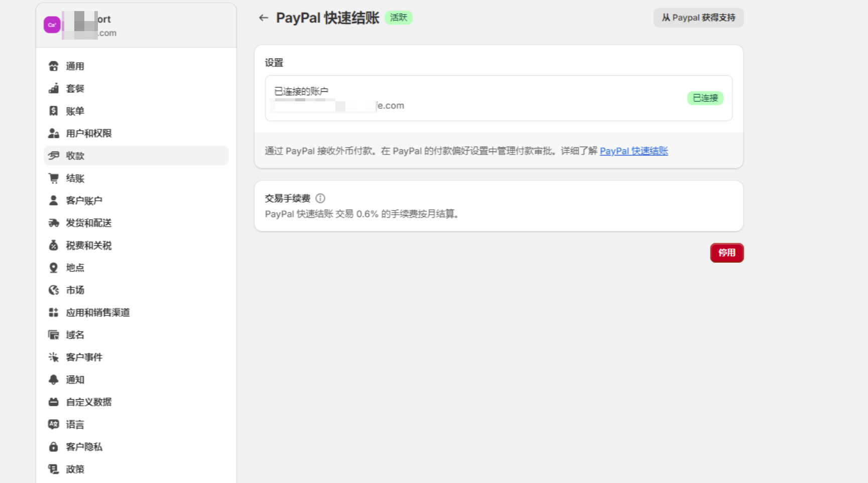Click the 收款 payments icon
The image size is (868, 483).
(54, 155)
